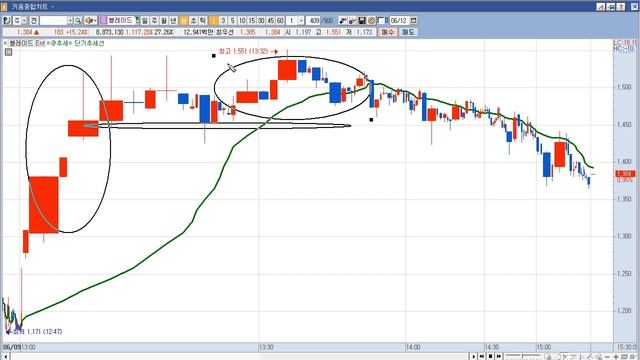Image resolution: width=640 pixels, height=360 pixels.
Task: Click the magnifier stock search icon
Action: (78, 20)
